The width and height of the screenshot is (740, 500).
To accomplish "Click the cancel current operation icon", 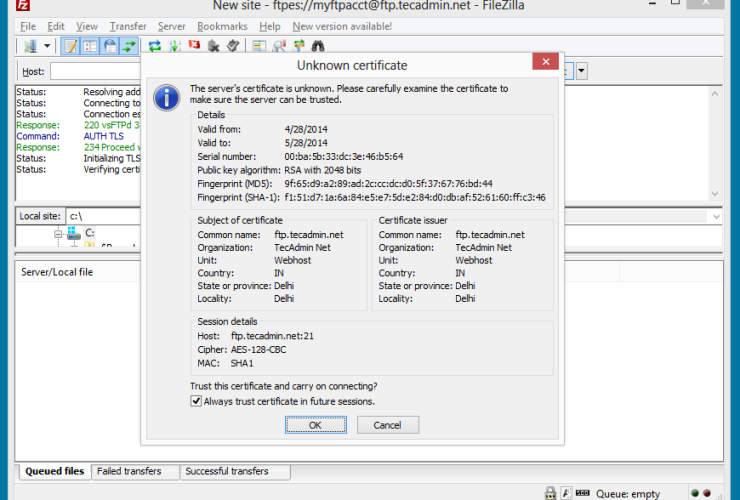I will (193, 46).
